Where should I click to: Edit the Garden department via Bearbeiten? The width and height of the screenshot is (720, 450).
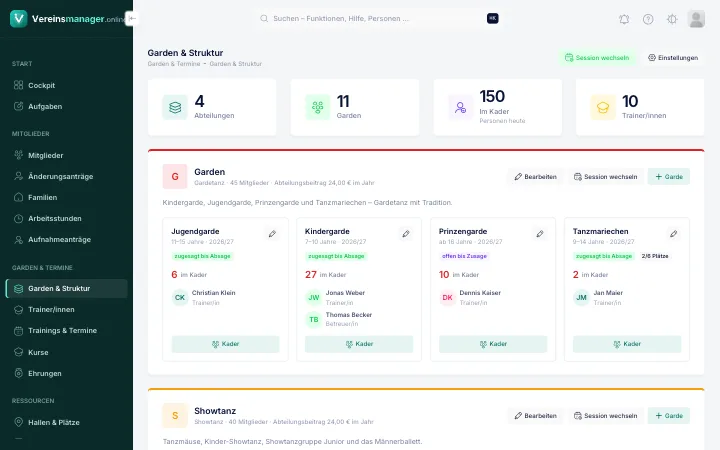tap(535, 177)
